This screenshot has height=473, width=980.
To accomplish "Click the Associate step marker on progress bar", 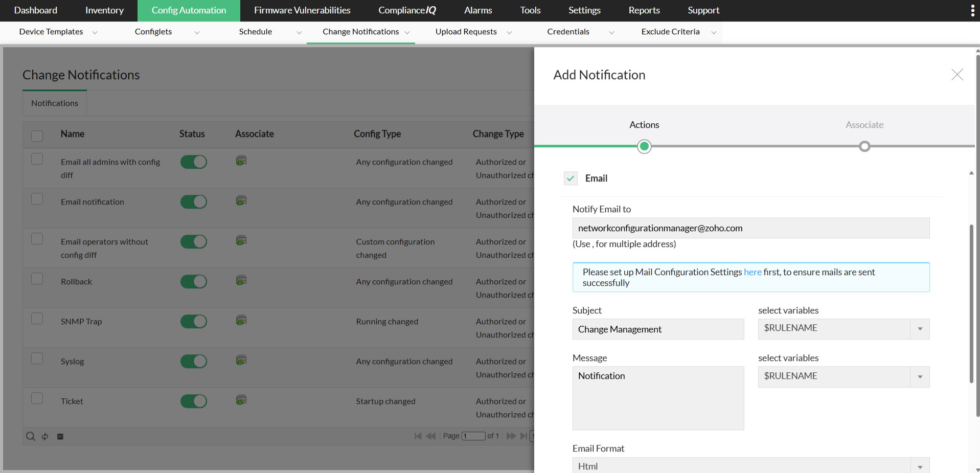I will [864, 147].
